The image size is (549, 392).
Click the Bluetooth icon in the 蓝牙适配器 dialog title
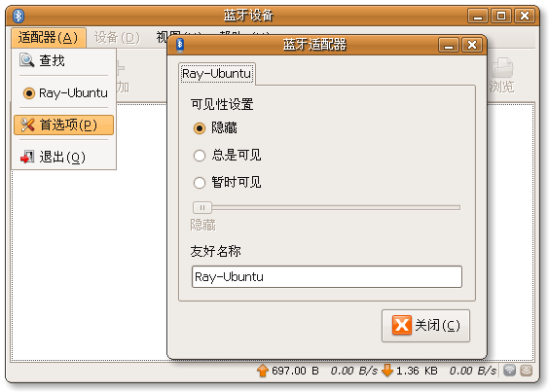tap(180, 45)
